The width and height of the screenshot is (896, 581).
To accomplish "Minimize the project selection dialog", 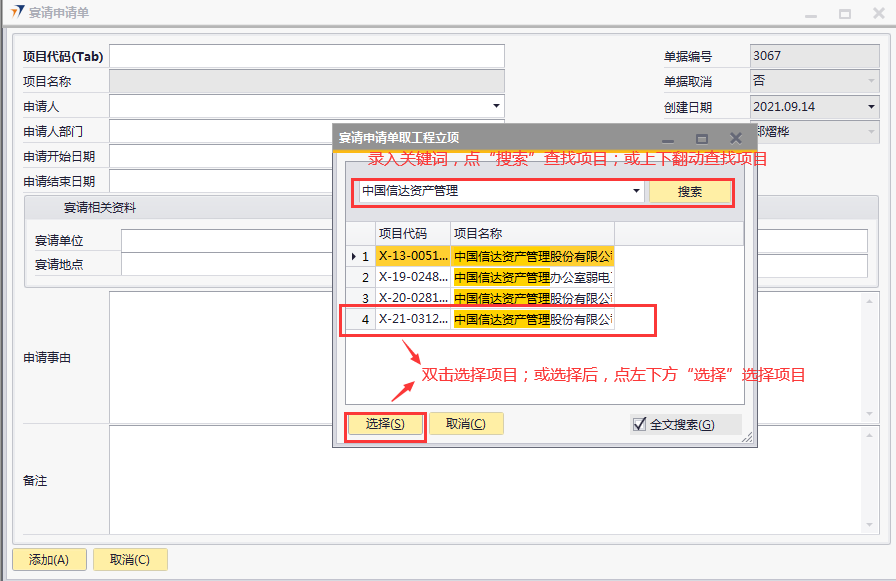I will point(668,138).
